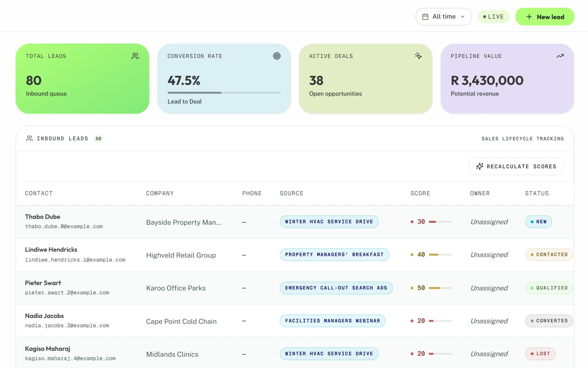Click the score bar for Thabo Dube
Viewport: 588px width, 368px height.
point(440,222)
